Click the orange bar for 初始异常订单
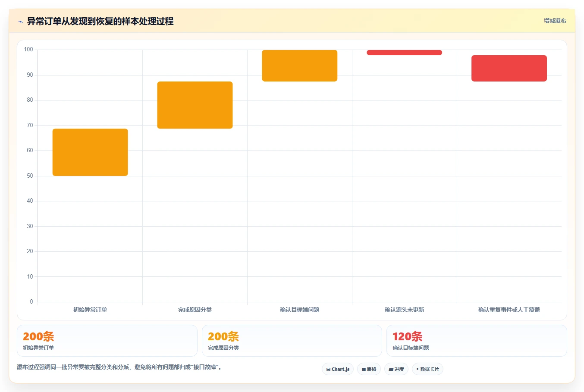 click(x=90, y=152)
